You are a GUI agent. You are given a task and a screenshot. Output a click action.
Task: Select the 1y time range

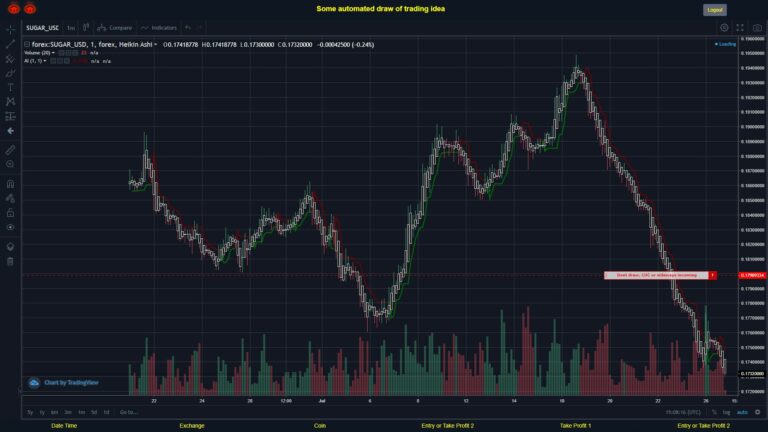tap(42, 412)
